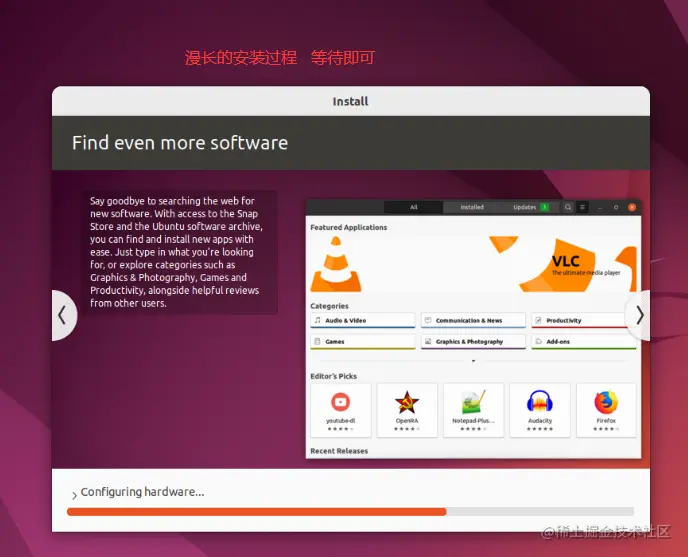Click the VLC ultimate media player tagline
Image resolution: width=688 pixels, height=557 pixels.
point(586,273)
